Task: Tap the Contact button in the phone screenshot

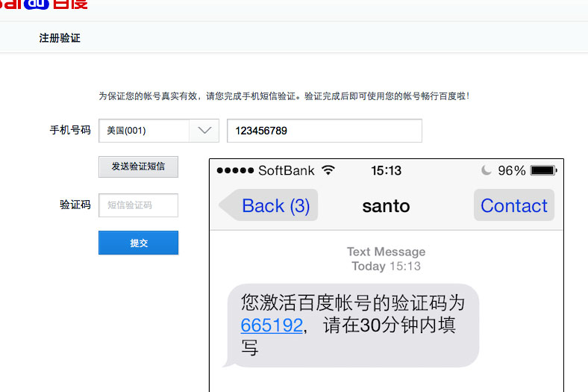Action: 513,205
